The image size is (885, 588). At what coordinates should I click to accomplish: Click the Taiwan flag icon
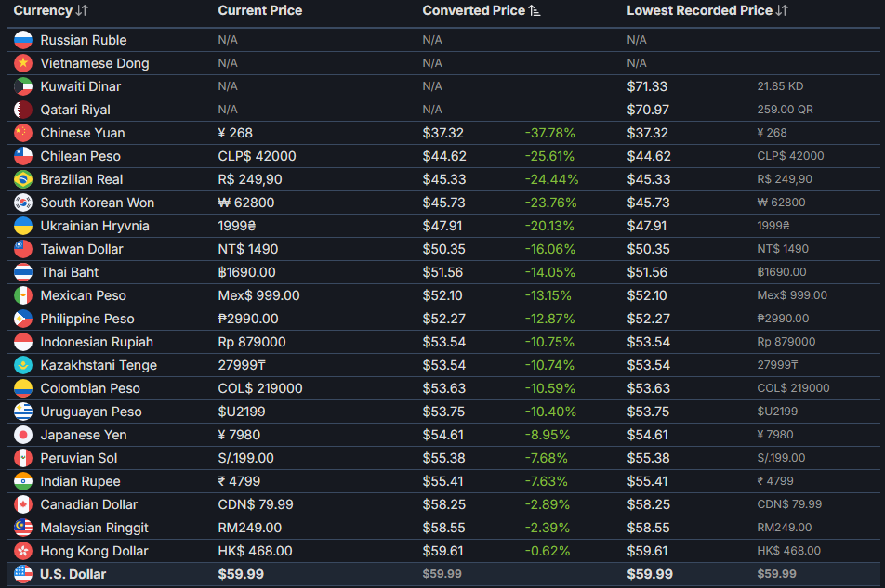click(23, 249)
